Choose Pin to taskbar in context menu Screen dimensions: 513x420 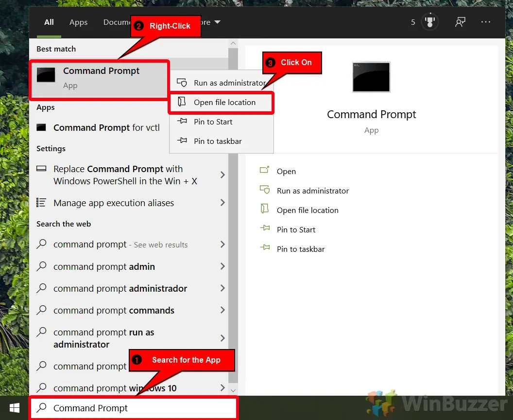coord(221,141)
